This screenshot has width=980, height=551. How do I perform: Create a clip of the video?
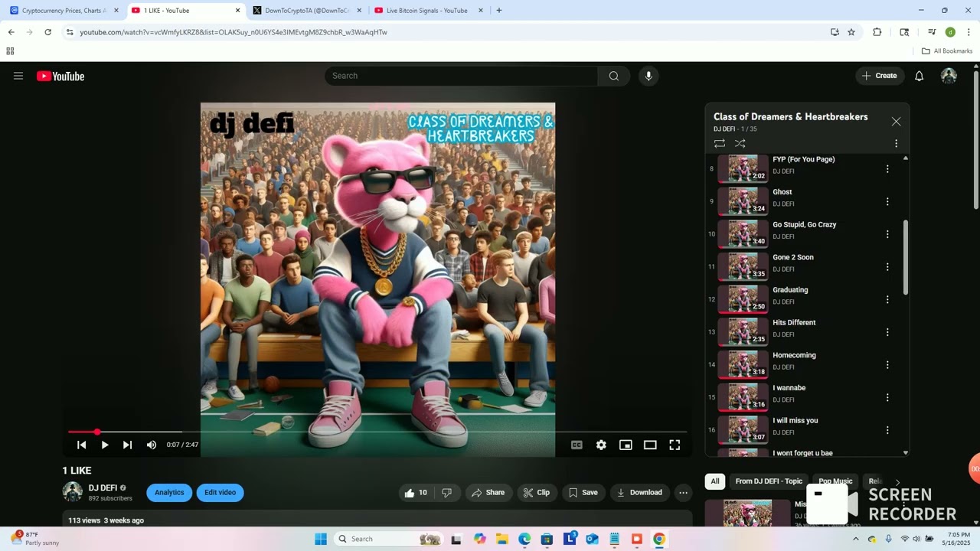pos(536,493)
